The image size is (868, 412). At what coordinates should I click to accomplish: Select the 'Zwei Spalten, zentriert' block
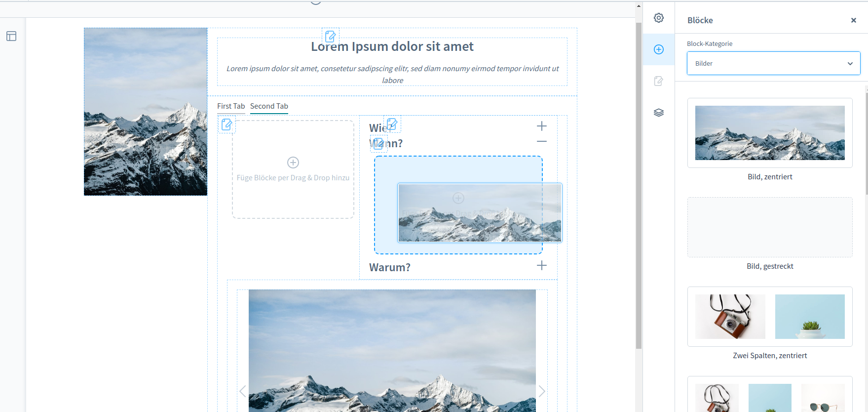pyautogui.click(x=769, y=317)
